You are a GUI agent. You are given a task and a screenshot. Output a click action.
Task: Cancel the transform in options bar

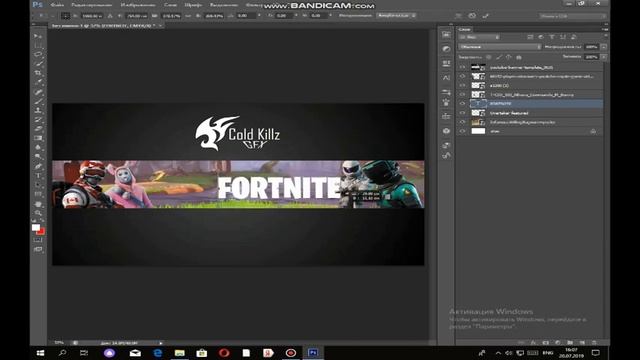click(472, 16)
